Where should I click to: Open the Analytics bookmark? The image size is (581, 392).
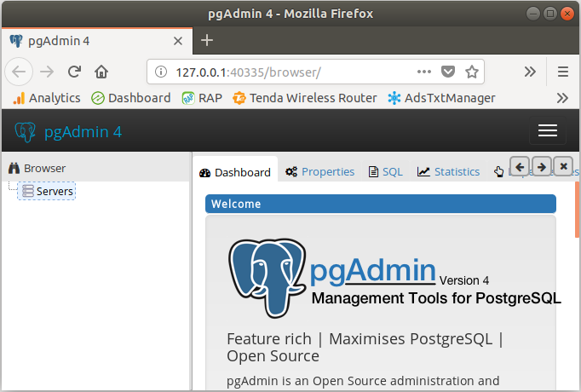[x=47, y=98]
